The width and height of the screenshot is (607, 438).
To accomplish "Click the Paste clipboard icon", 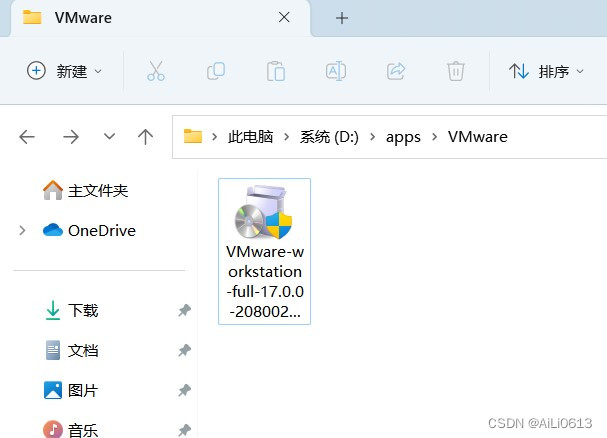I will coord(276,71).
